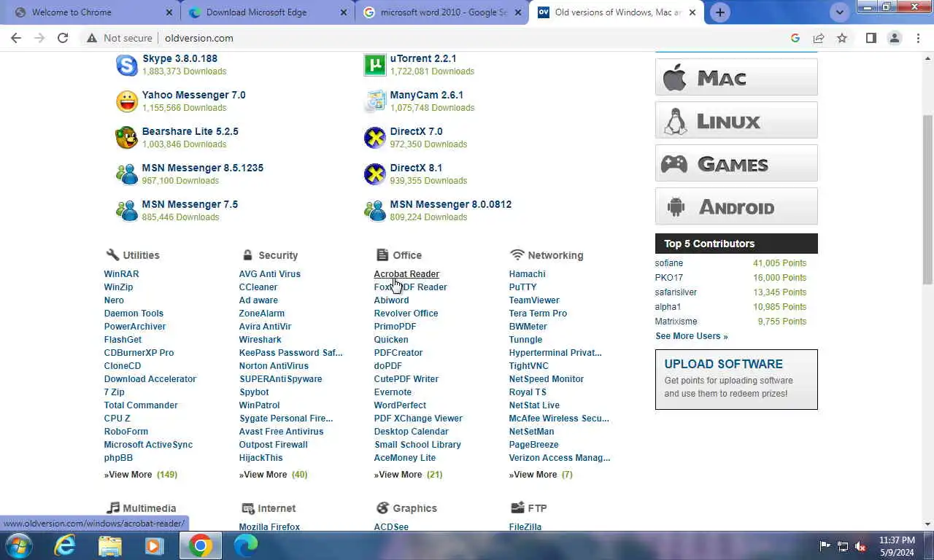The height and width of the screenshot is (560, 934).
Task: Click the DirectX 7.0 icon
Action: pos(374,138)
